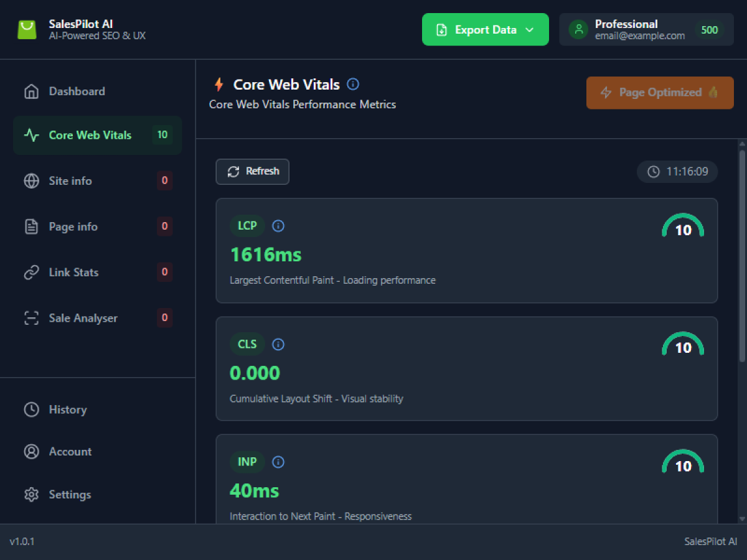Screen dimensions: 747x560
Task: Click the user avatar icon in header
Action: tap(578, 29)
